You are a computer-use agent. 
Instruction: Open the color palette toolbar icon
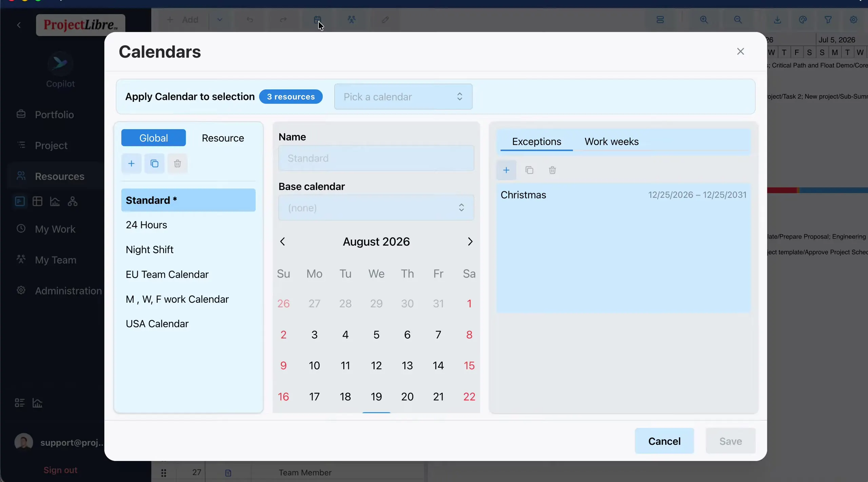(803, 20)
